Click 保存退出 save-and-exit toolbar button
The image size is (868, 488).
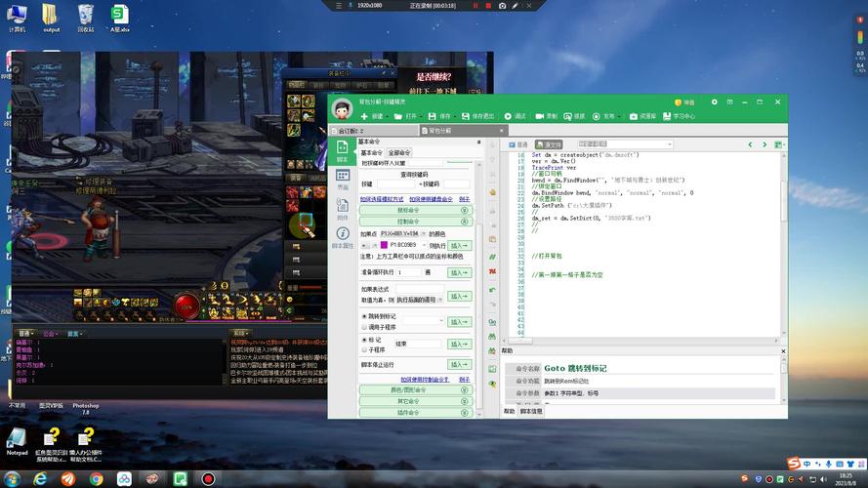(477, 116)
